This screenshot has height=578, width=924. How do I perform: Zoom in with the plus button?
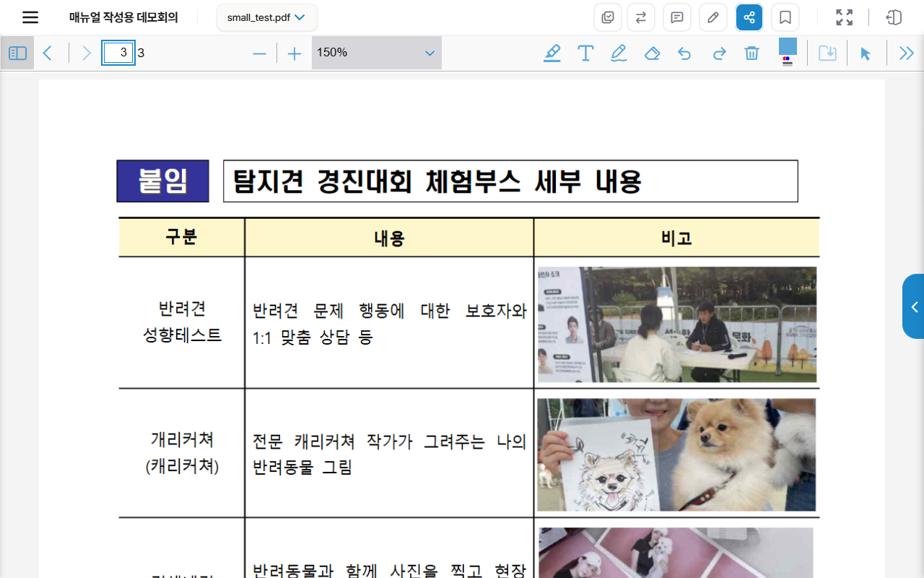point(295,53)
